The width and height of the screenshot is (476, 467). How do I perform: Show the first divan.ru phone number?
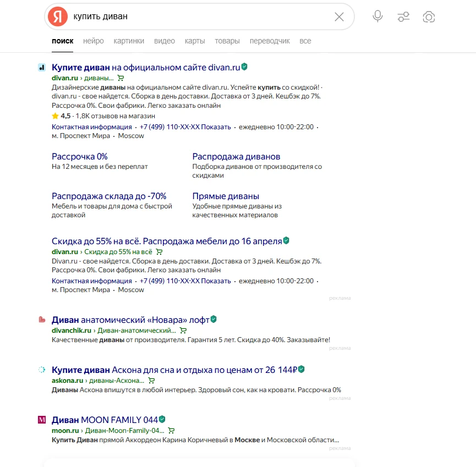[x=216, y=127]
